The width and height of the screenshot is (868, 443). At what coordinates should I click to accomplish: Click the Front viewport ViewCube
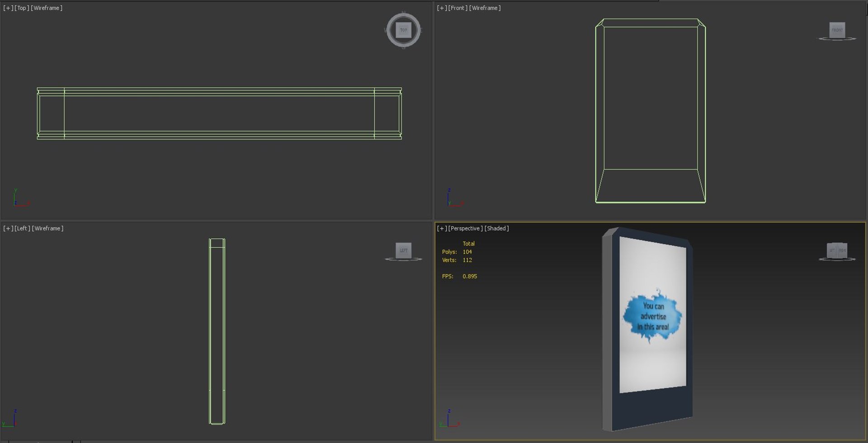pos(837,30)
